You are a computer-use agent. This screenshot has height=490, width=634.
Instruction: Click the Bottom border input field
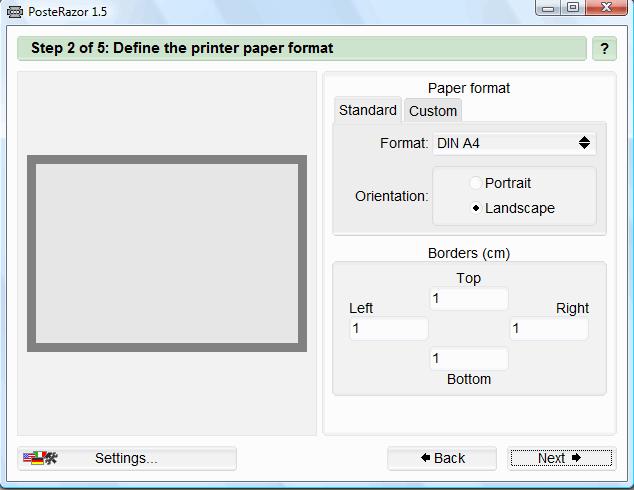[x=469, y=358]
